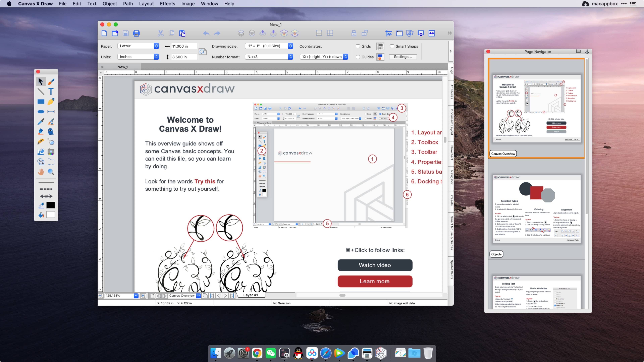Select the arrow Selection tool in toolbox

(x=41, y=81)
